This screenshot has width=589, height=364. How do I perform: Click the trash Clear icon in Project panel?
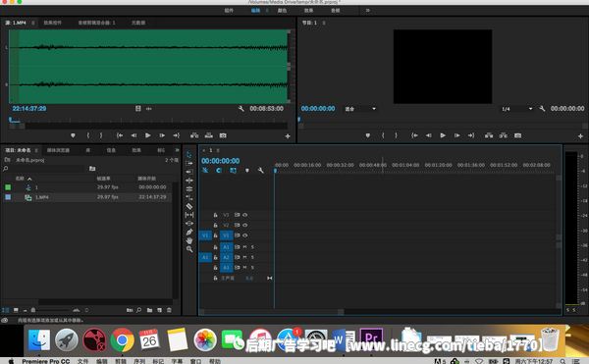[169, 310]
